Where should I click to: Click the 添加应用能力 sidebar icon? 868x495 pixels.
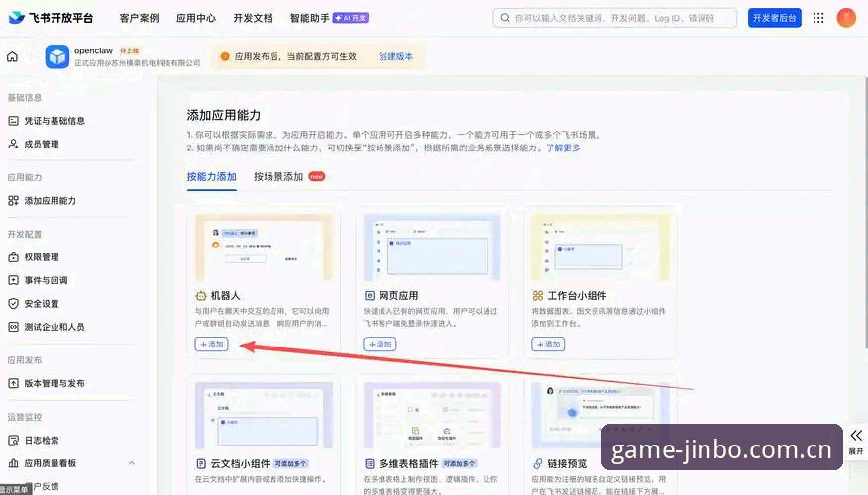pos(13,201)
